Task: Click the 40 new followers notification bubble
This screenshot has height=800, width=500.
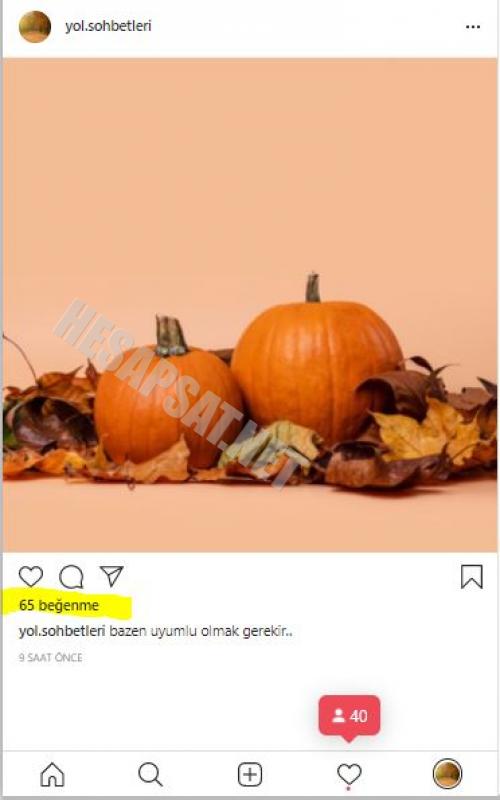Action: click(x=349, y=716)
